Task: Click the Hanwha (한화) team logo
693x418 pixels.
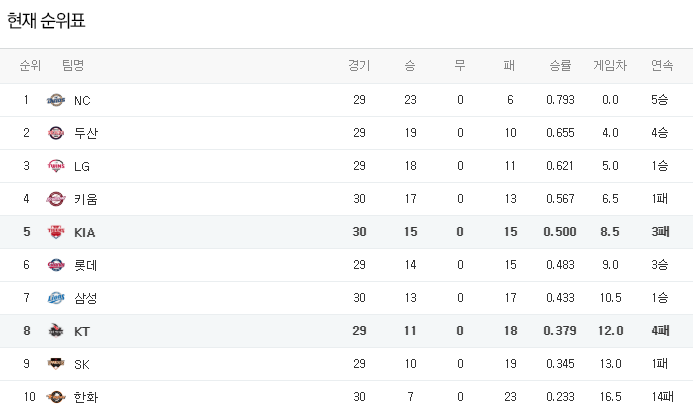Action: coord(56,397)
